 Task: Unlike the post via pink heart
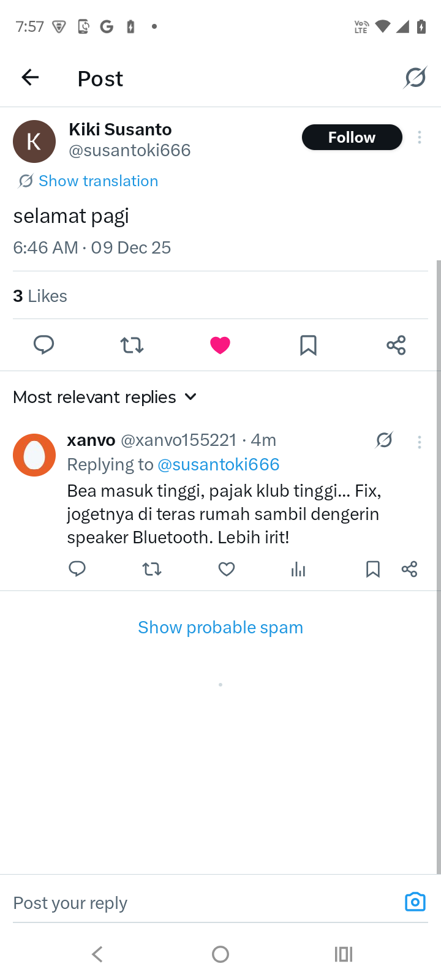(220, 345)
